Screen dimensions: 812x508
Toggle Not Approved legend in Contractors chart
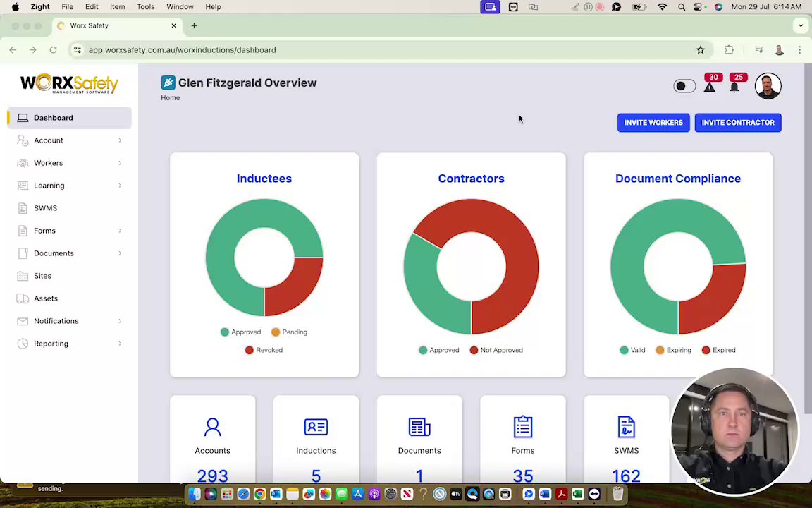(x=497, y=351)
